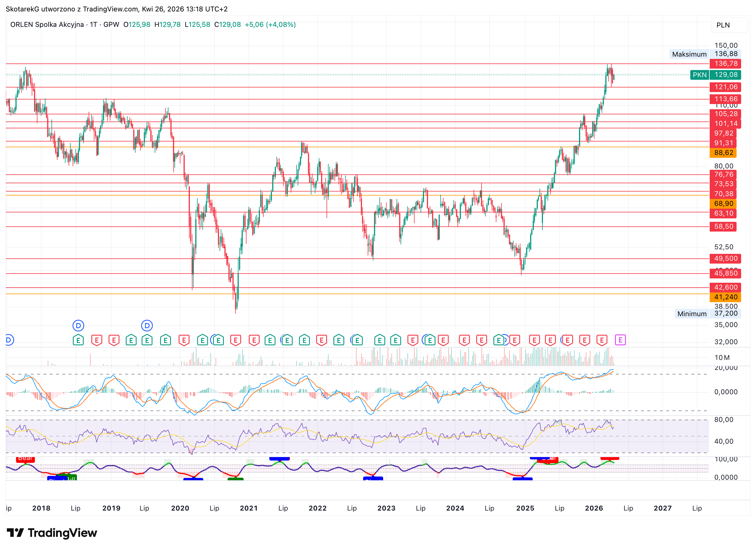Click the 35,000 price axis value

click(726, 325)
